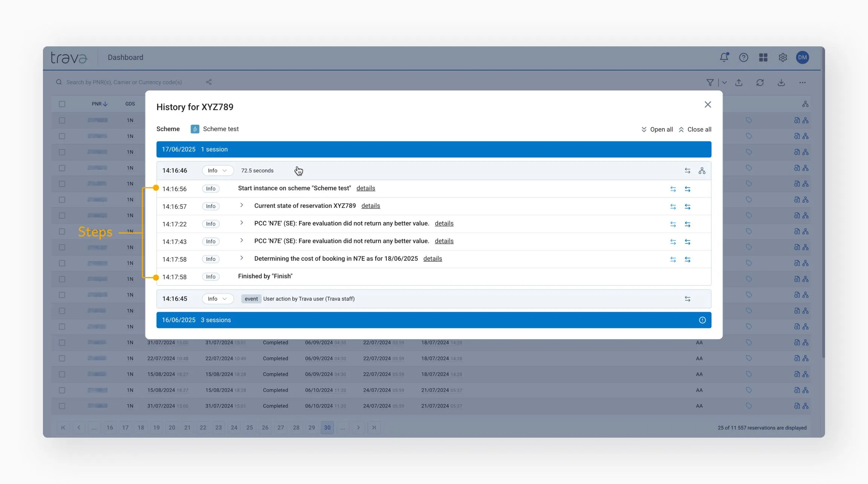Image resolution: width=868 pixels, height=484 pixels.
Task: Open the settings gear icon
Action: [783, 57]
